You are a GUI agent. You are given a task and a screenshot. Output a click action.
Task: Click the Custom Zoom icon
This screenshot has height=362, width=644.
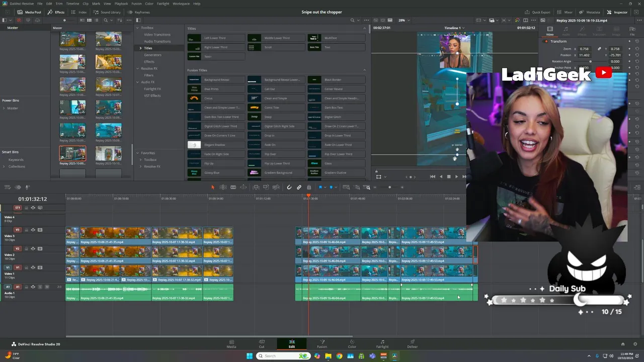(367, 187)
